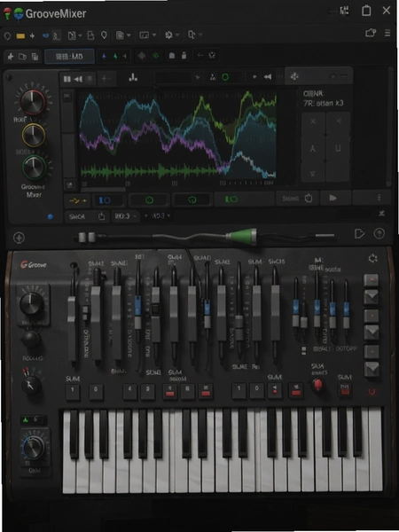Open synth settings gear icon
This screenshot has height=532, width=399.
coord(373,259)
